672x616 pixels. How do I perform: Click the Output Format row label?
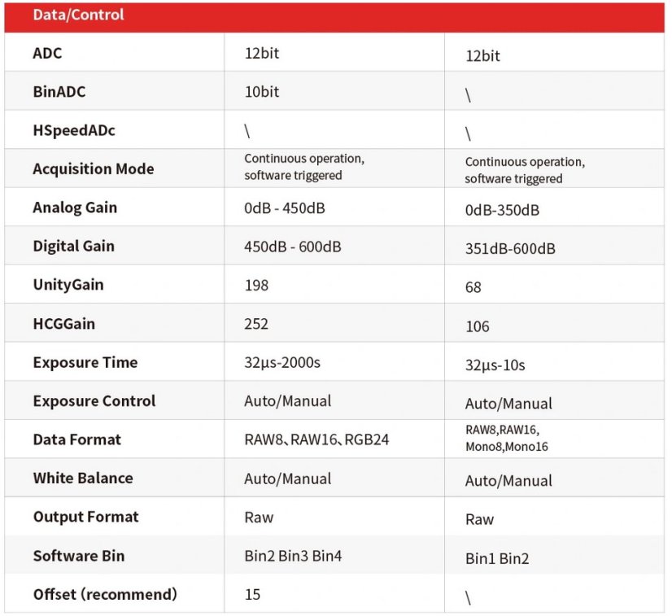[85, 517]
